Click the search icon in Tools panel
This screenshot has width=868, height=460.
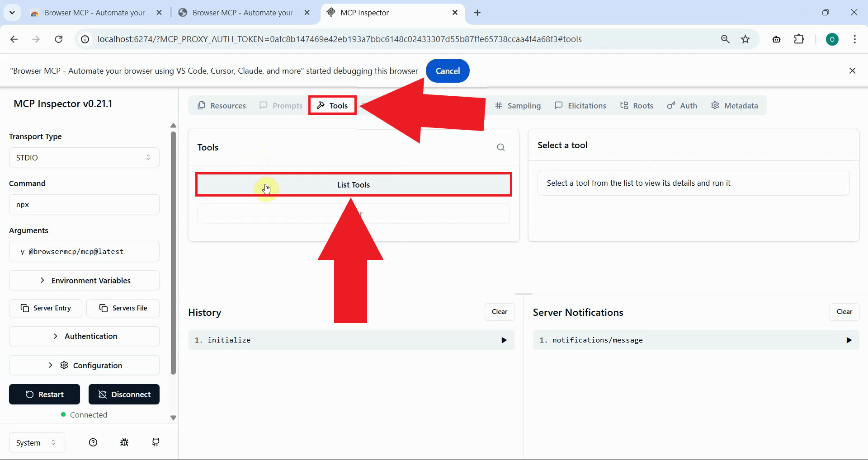coord(501,147)
